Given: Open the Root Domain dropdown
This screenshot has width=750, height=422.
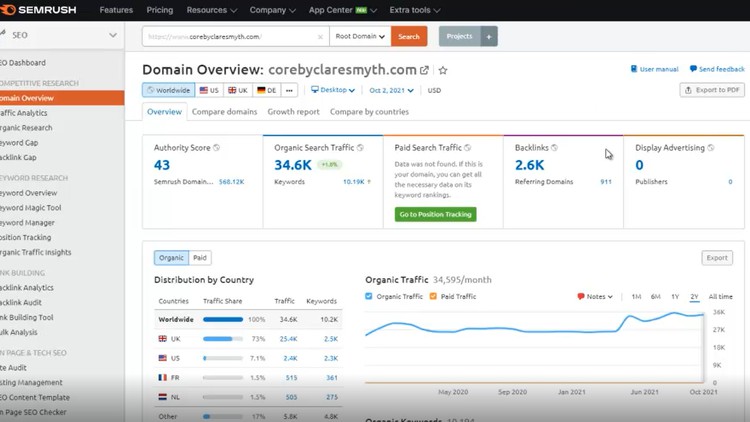Looking at the screenshot, I should (x=360, y=36).
